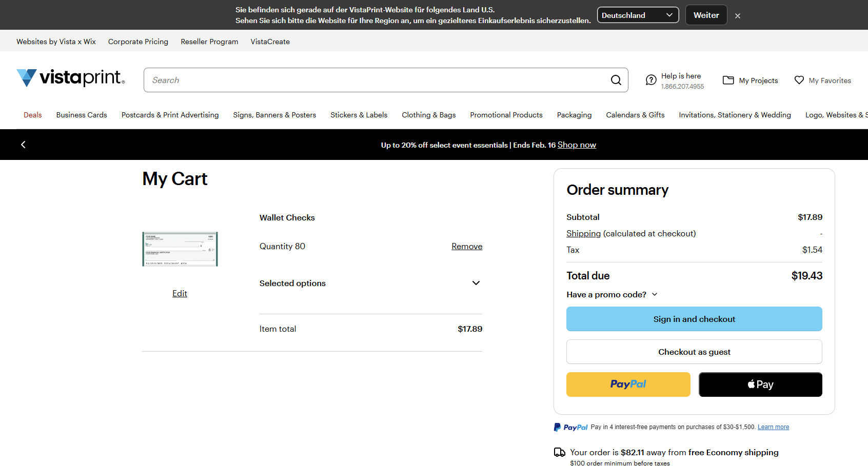Open Calendars & Gifts menu
The width and height of the screenshot is (868, 466).
click(x=635, y=115)
